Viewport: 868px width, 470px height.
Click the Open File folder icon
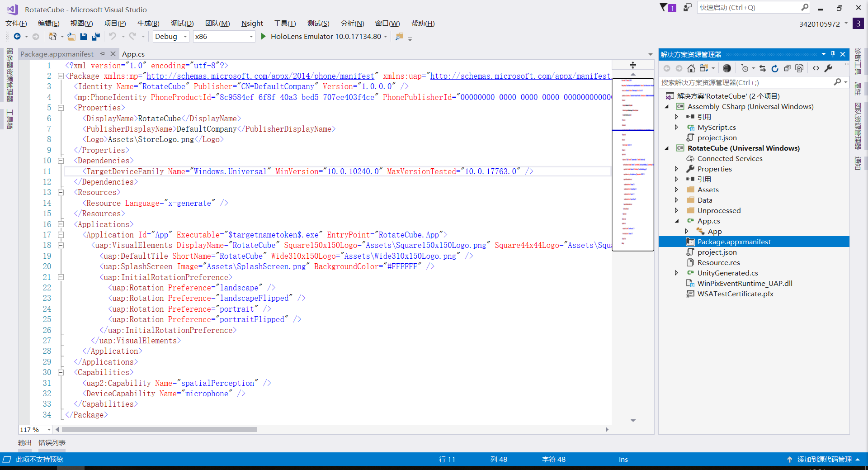pos(71,37)
